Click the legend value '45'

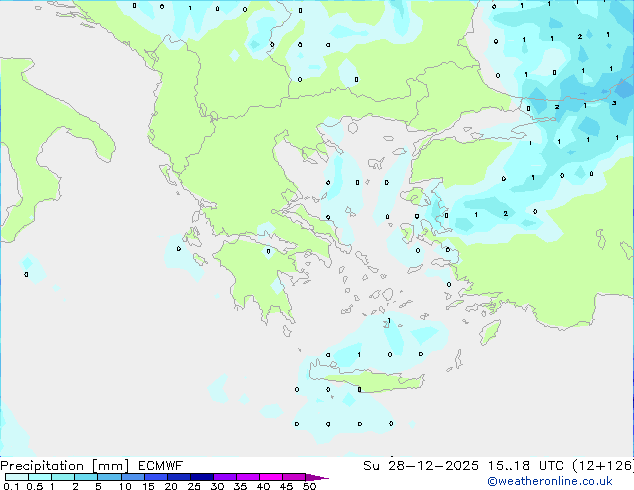(x=286, y=486)
